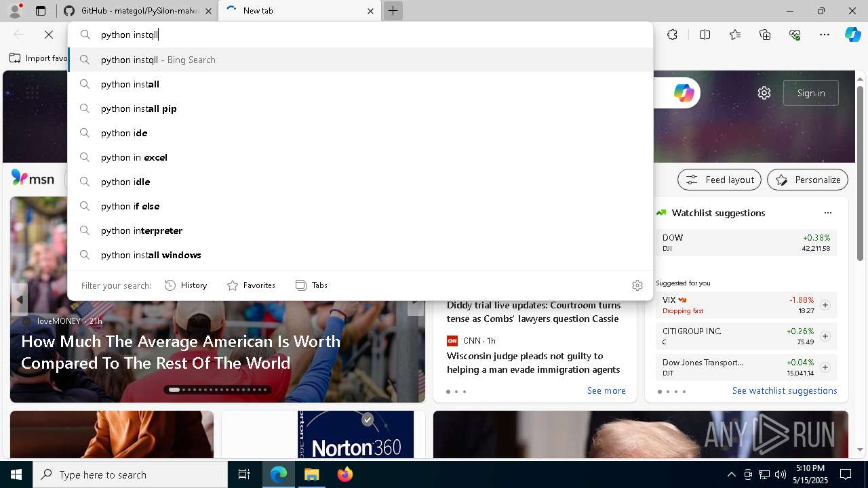Open the Norton 360 ad thumbnail

pos(356,434)
